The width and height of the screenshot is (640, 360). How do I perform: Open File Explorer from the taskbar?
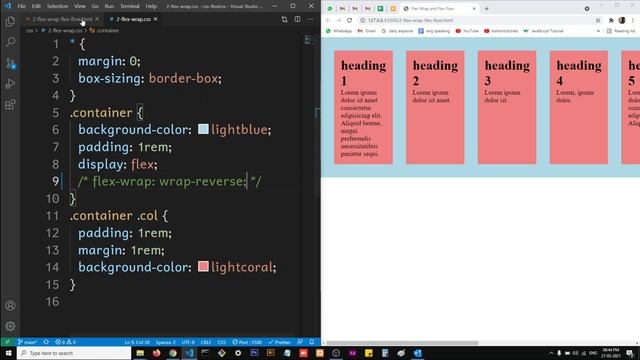click(x=140, y=353)
